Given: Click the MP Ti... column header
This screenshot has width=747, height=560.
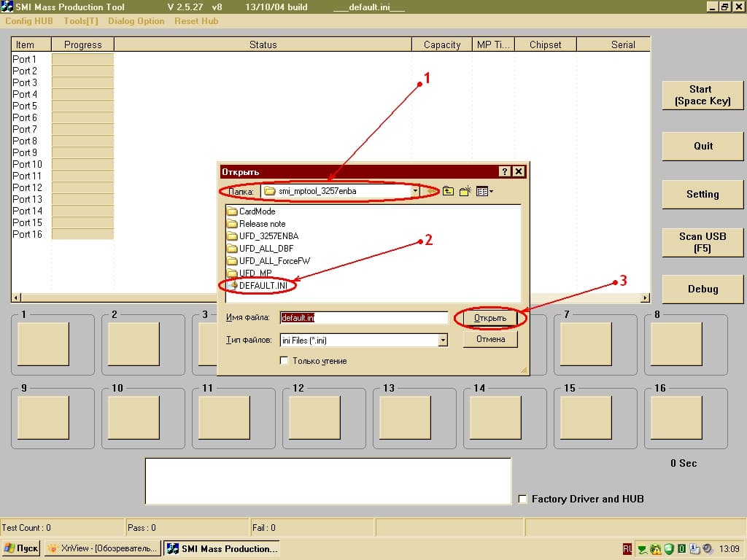Looking at the screenshot, I should click(x=493, y=44).
